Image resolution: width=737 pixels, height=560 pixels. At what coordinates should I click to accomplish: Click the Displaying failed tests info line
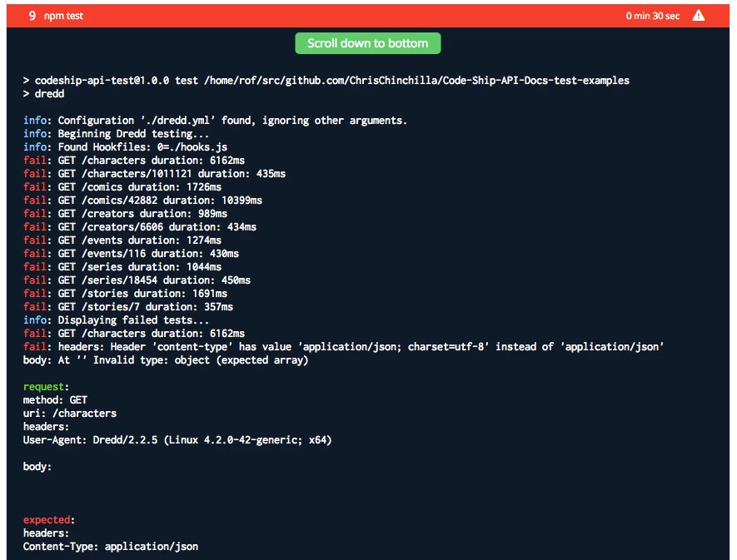click(x=116, y=320)
